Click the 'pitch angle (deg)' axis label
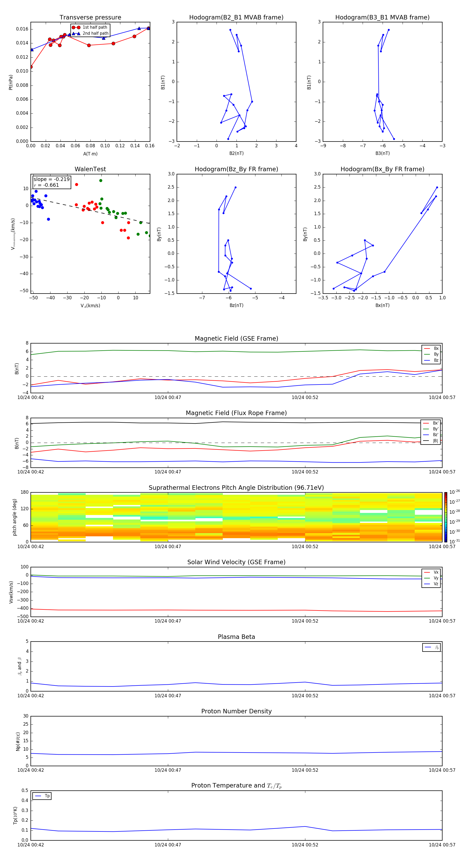This screenshot has width=473, height=868. (x=14, y=517)
